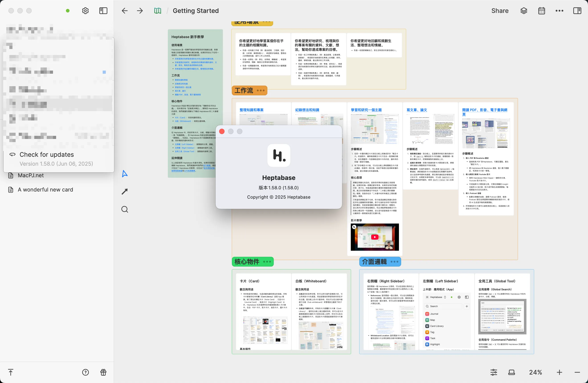This screenshot has height=383, width=588.
Task: Zoom out with the minus button
Action: point(577,372)
